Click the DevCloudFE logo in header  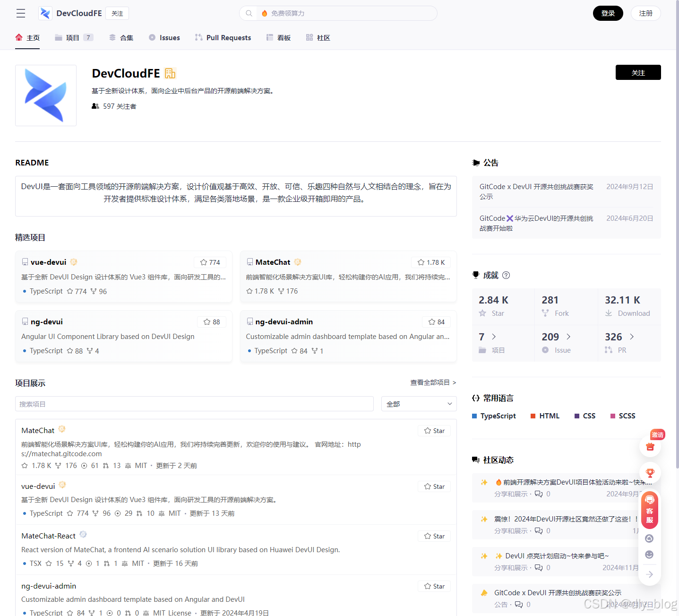(x=45, y=13)
